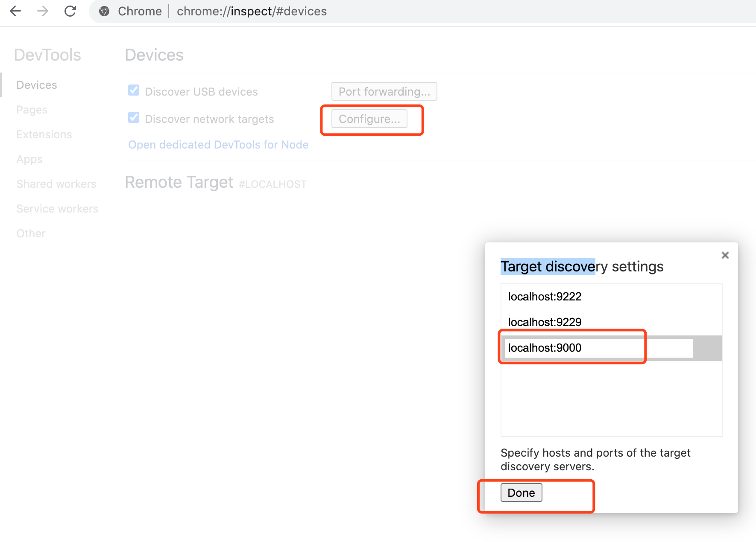Select the localhost:9222 entry
The image size is (756, 542).
[545, 297]
